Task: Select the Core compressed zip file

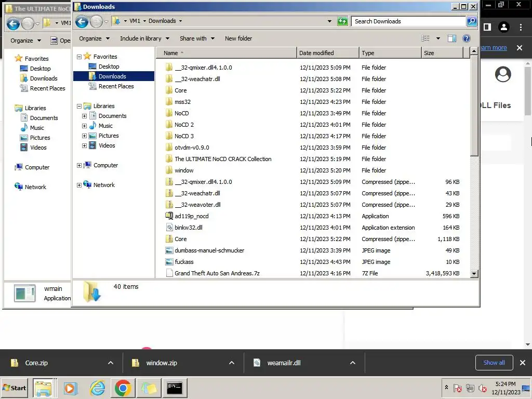Action: pos(180,239)
